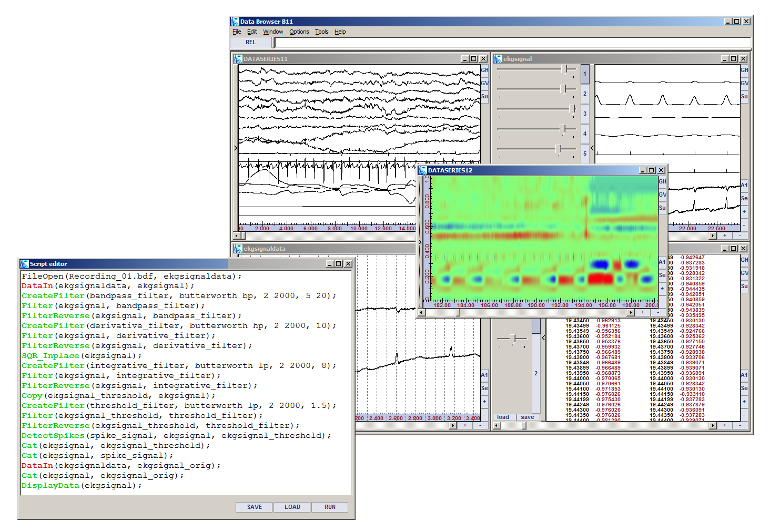Toggle channel 1 in the ekgsignal panel
770x532 pixels.
tap(585, 74)
